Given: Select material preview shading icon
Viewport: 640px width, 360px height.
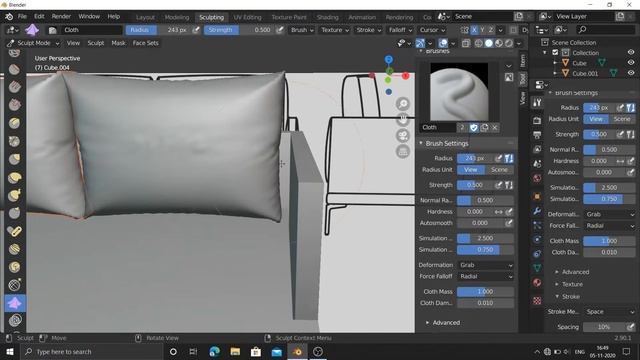Looking at the screenshot, I should 499,43.
